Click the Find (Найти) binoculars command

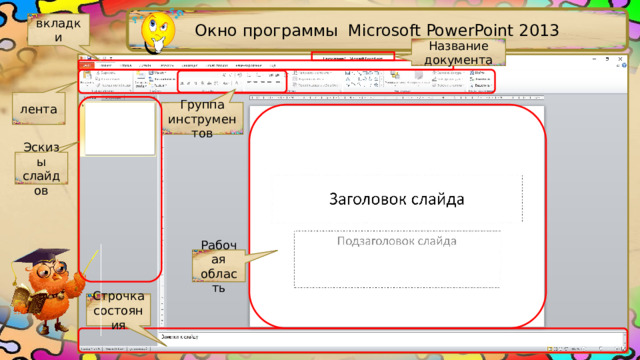pos(477,73)
